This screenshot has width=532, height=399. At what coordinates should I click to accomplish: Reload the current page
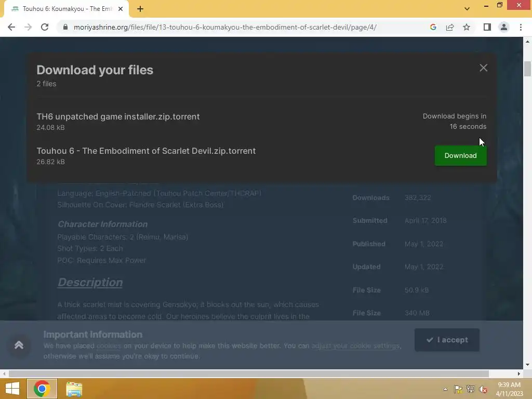45,27
